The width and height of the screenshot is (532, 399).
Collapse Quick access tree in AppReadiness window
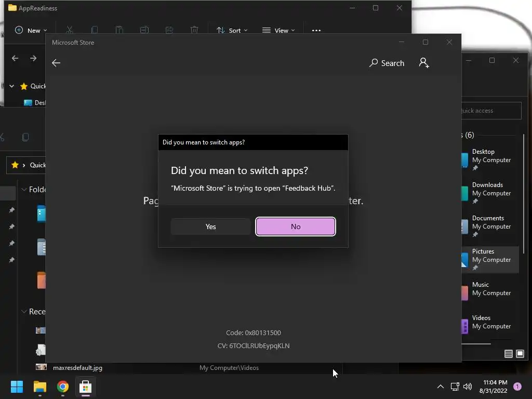[11, 86]
